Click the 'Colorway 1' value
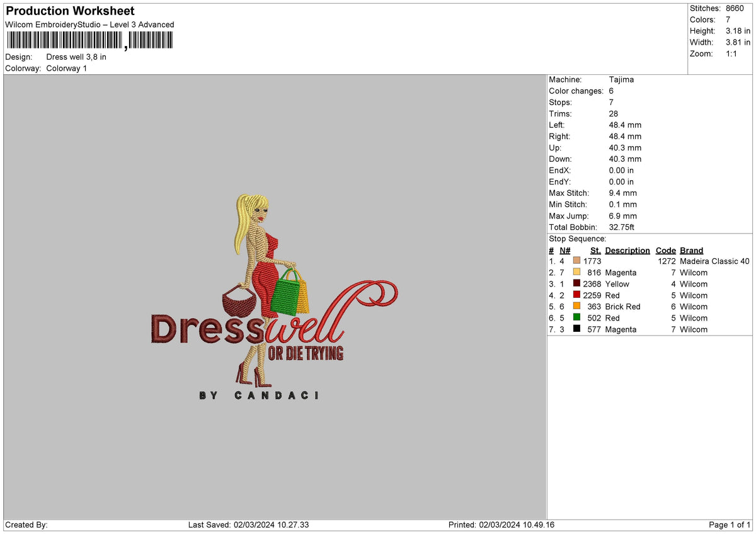The height and width of the screenshot is (534, 756). point(67,68)
